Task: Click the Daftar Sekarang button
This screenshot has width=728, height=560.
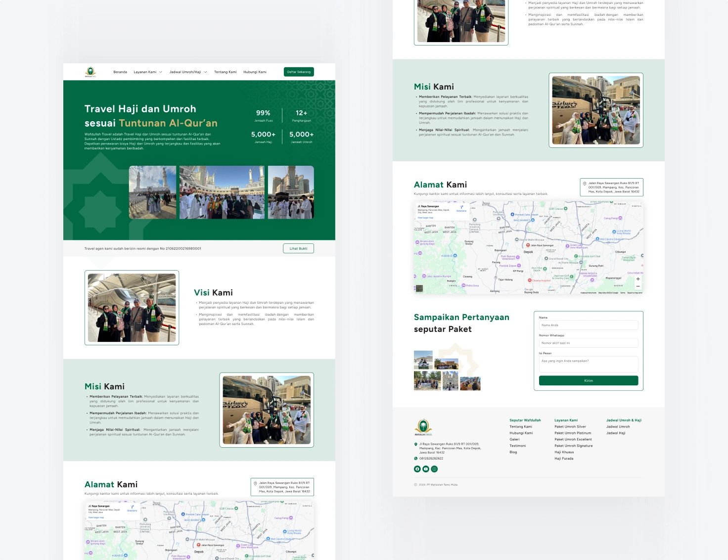Action: (x=299, y=72)
